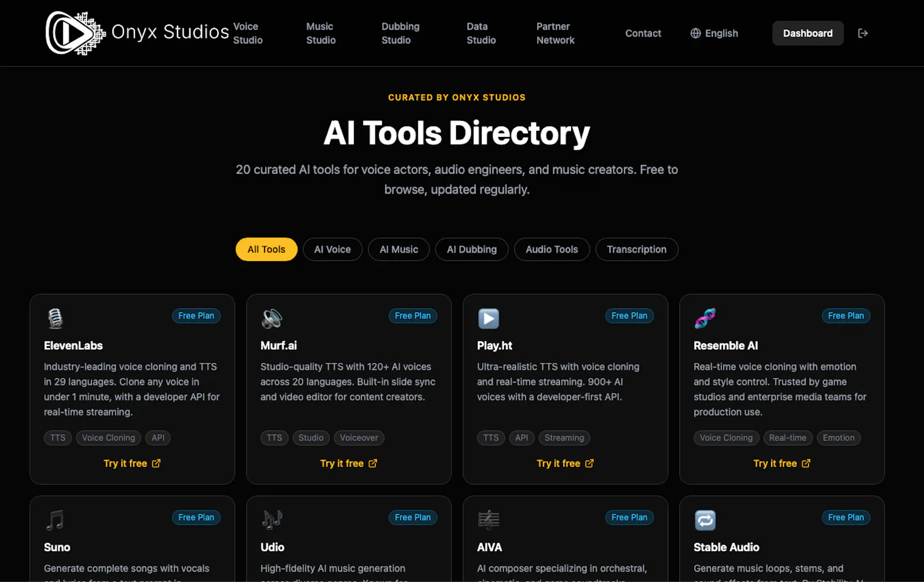
Task: Click the AIVA sheet music icon
Action: pos(489,520)
